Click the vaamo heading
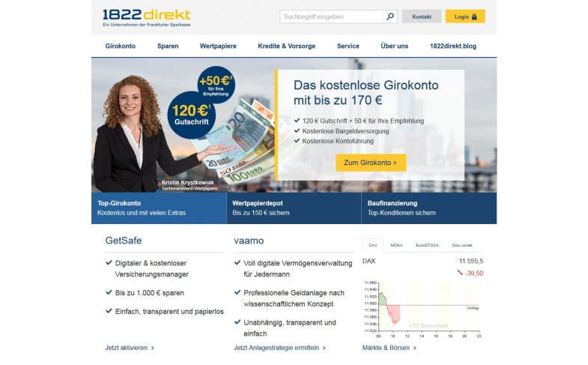The height and width of the screenshot is (365, 588). pyautogui.click(x=249, y=241)
